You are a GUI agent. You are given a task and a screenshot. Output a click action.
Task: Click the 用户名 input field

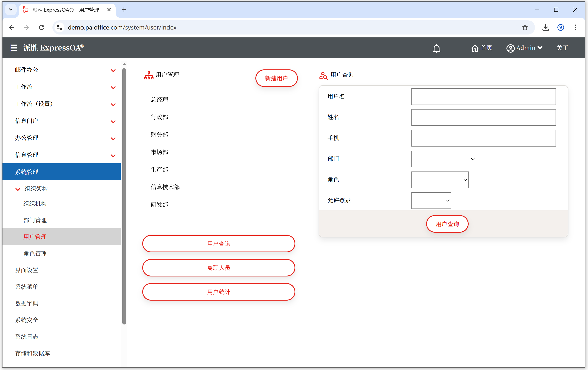point(483,97)
